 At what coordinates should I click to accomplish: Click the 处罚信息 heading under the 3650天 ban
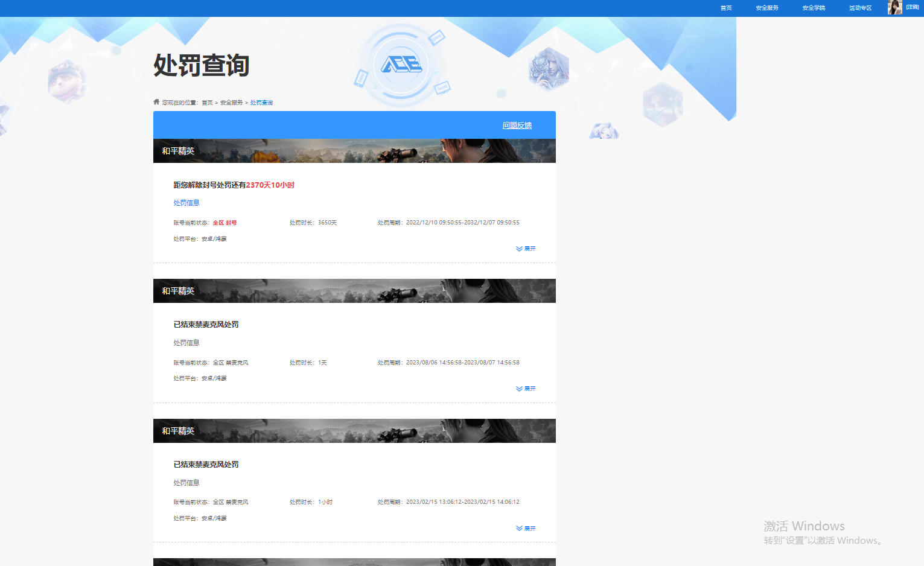coord(186,203)
